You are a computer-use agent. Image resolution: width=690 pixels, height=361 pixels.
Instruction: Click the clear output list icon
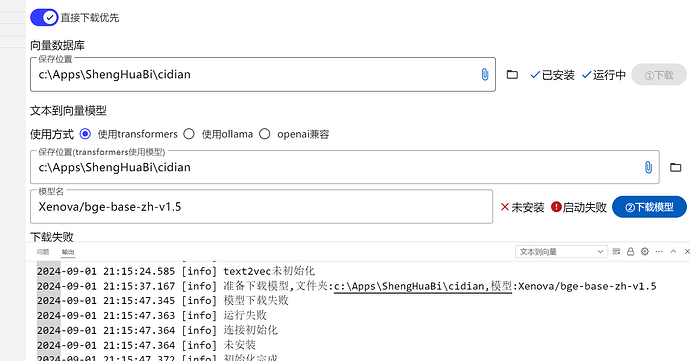[616, 251]
